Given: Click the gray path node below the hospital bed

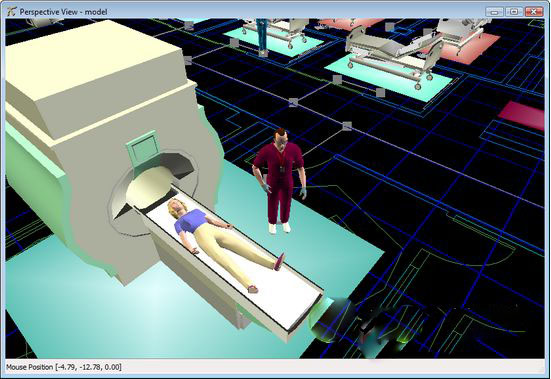Looking at the screenshot, I should pos(381,93).
